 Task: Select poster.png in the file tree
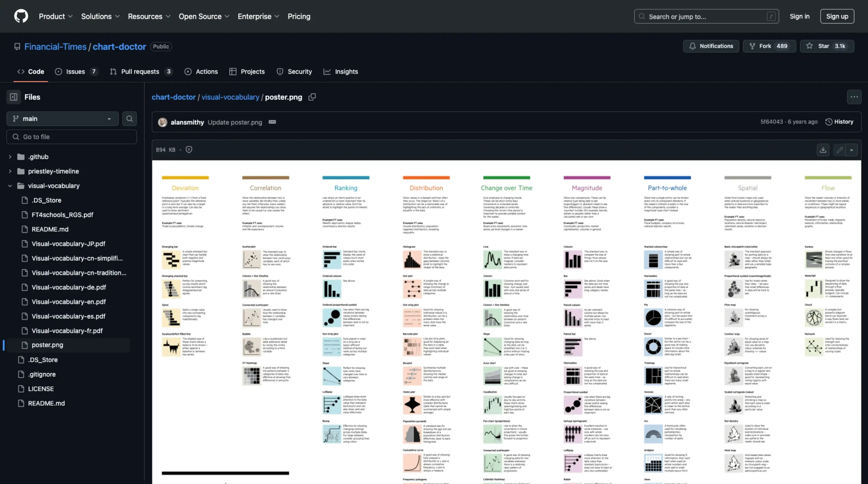pos(47,345)
